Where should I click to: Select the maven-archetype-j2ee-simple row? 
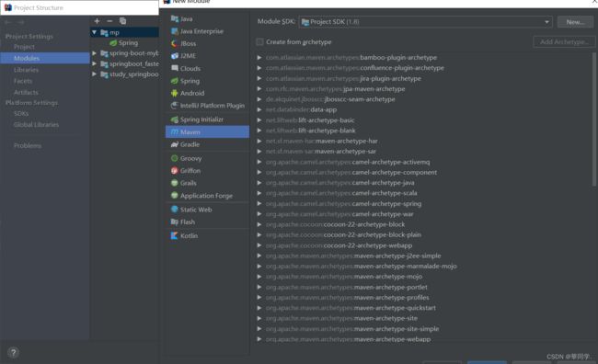point(353,256)
